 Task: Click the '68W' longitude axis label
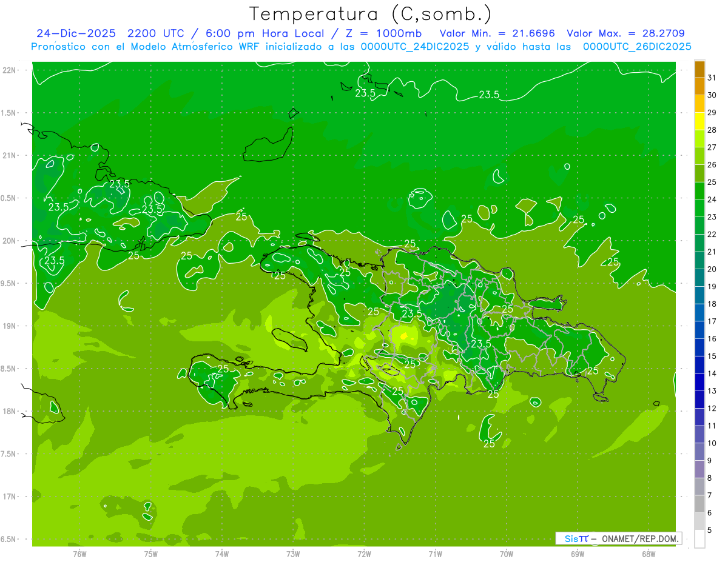[x=649, y=553]
